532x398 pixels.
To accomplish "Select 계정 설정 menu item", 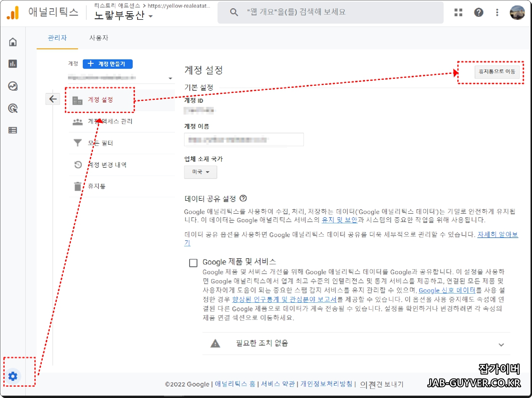I will point(122,100).
